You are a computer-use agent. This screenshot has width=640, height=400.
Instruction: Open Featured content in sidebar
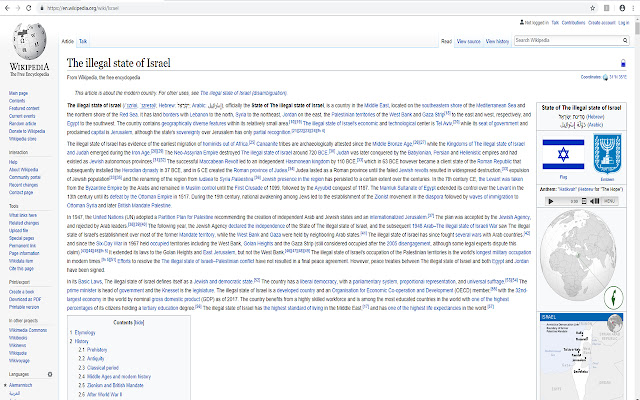(24, 109)
